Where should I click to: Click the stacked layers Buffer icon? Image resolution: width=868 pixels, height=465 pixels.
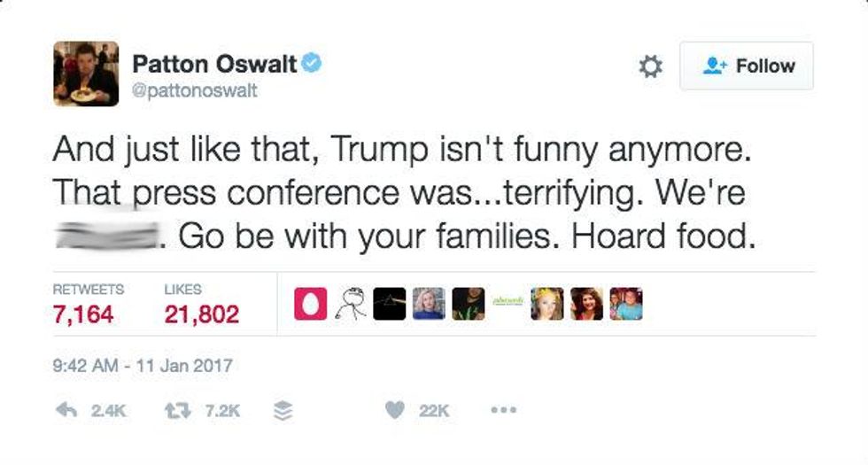point(283,410)
